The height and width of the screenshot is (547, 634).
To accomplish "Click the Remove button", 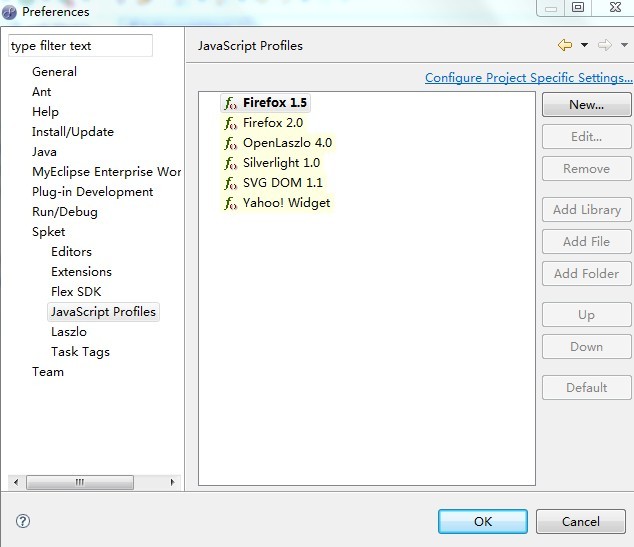I will 586,169.
